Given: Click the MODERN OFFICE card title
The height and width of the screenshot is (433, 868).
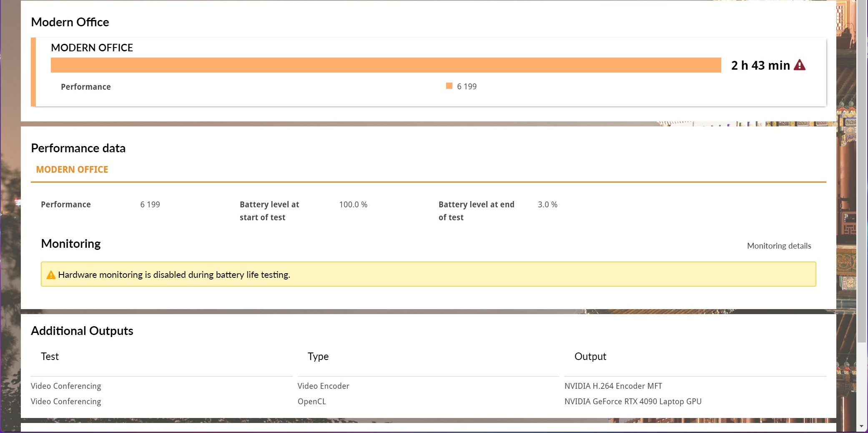Looking at the screenshot, I should coord(92,48).
